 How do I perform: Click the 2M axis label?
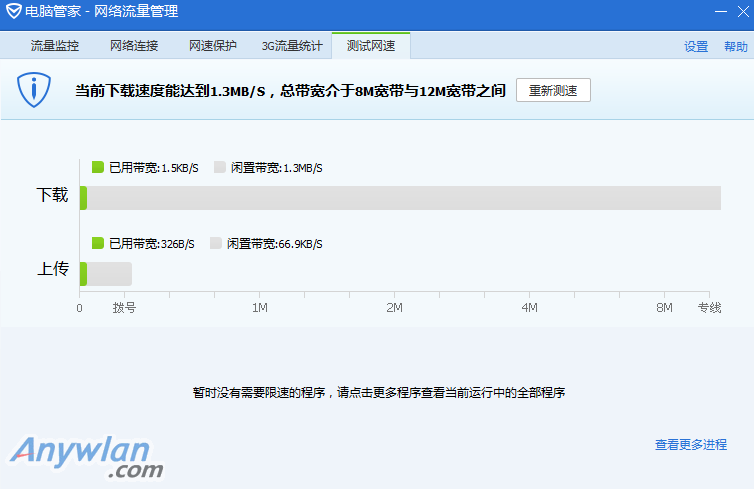tap(394, 308)
